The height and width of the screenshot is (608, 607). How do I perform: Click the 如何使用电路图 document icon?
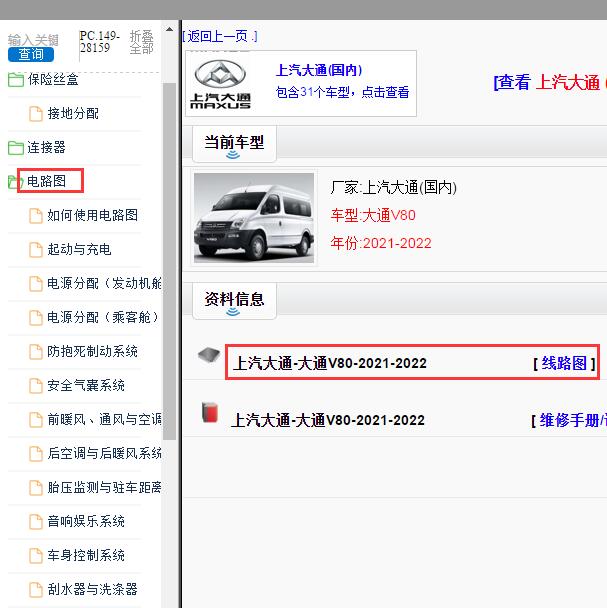(36, 216)
